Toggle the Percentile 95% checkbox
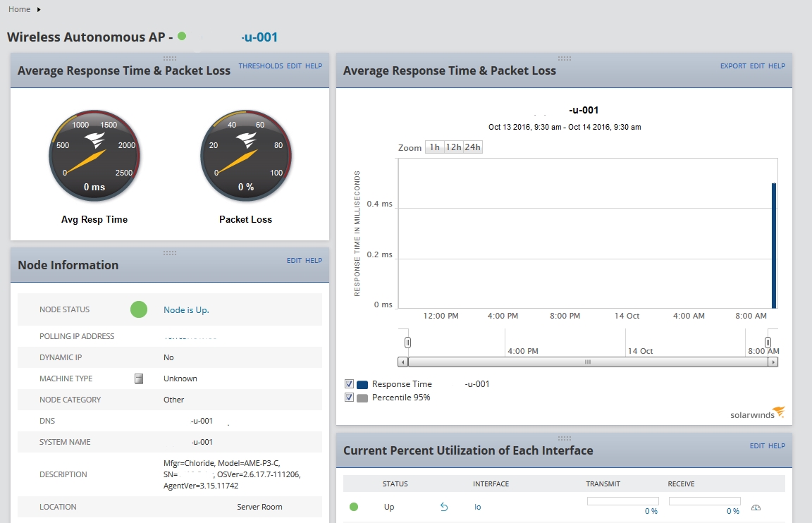812x523 pixels. [349, 398]
